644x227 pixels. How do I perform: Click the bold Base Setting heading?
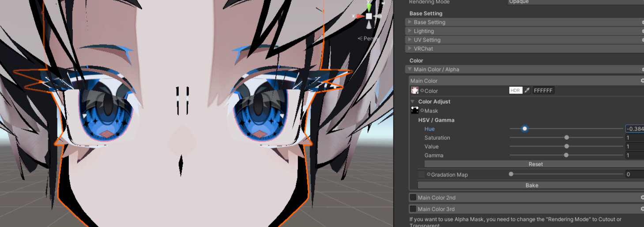(x=426, y=13)
